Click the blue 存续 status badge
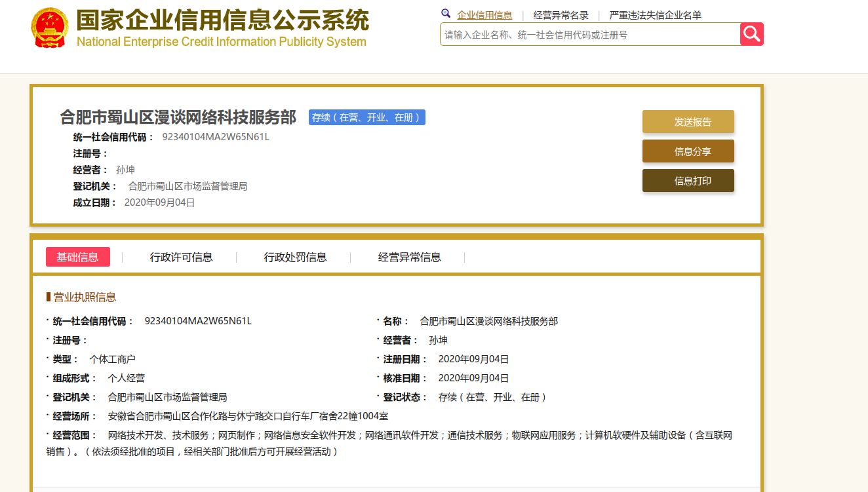 [x=367, y=117]
